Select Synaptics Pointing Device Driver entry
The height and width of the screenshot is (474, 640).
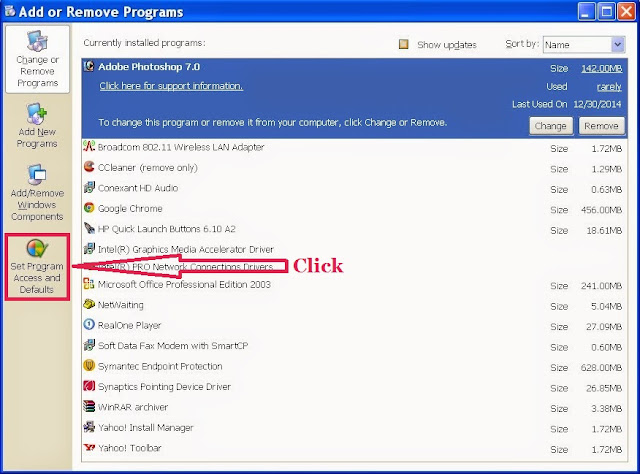(354, 387)
